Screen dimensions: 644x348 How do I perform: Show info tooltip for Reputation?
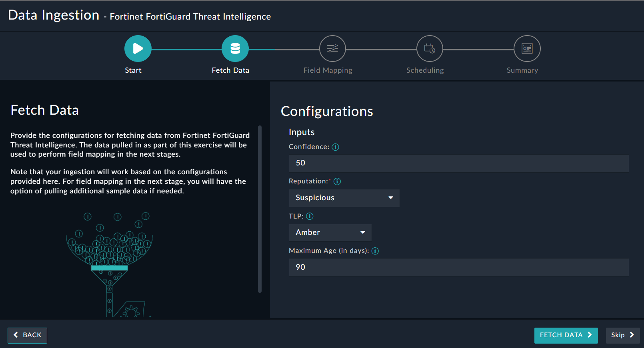click(337, 181)
